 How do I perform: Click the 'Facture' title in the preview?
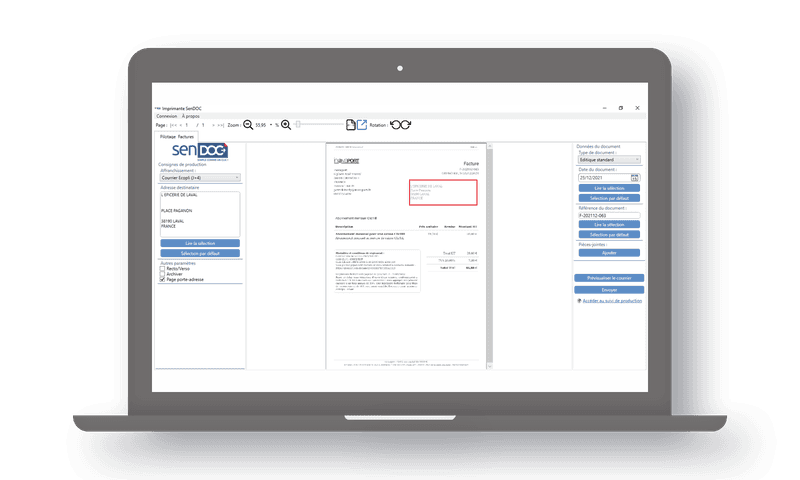coord(471,164)
